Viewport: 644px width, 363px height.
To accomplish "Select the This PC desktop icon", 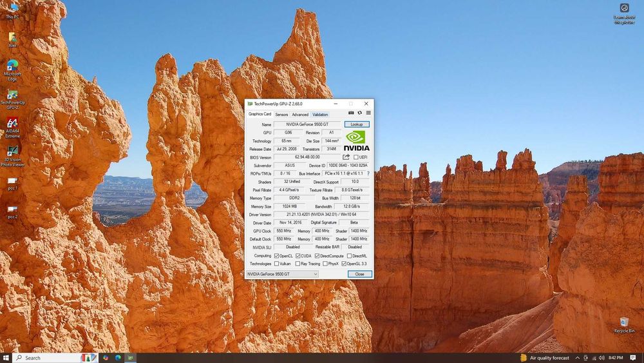I will pos(12,11).
